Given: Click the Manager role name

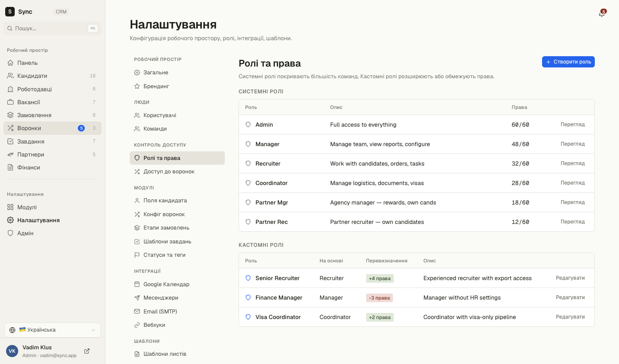Looking at the screenshot, I should [268, 144].
